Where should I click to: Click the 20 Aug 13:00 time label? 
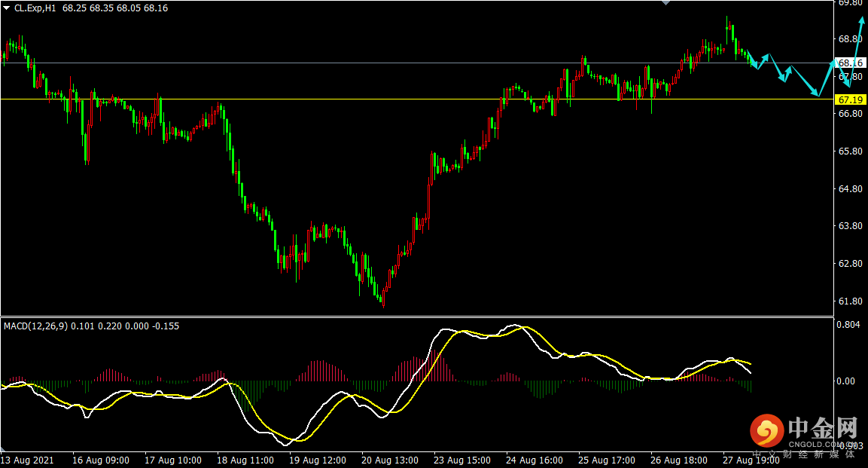coord(390,460)
